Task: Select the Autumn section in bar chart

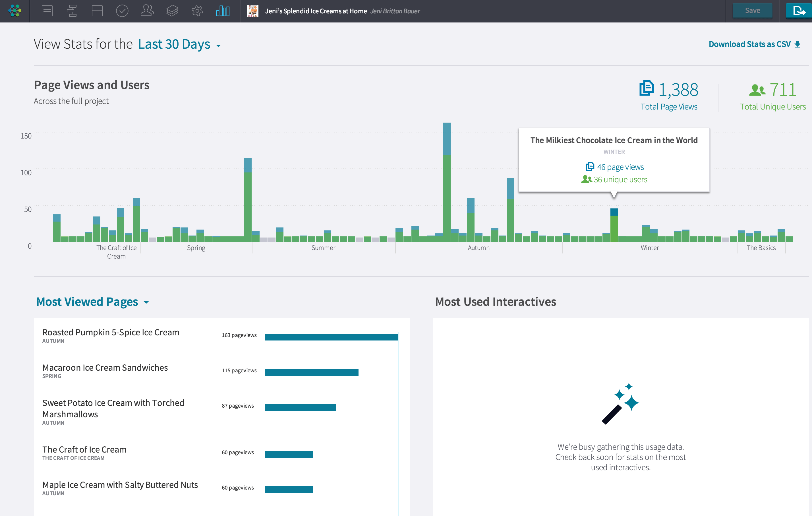Action: (x=478, y=248)
